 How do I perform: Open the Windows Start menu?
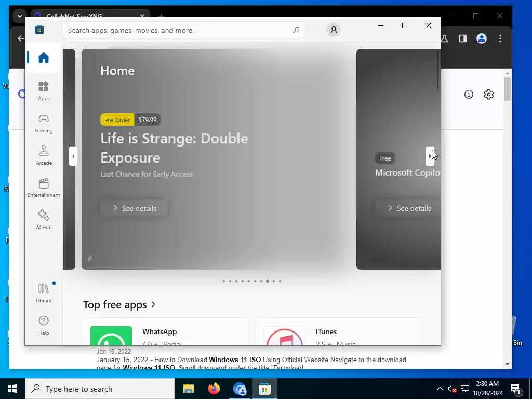point(12,389)
